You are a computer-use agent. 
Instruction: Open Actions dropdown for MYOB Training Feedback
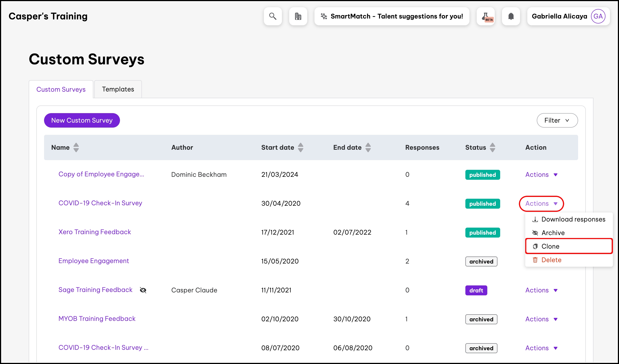click(541, 319)
